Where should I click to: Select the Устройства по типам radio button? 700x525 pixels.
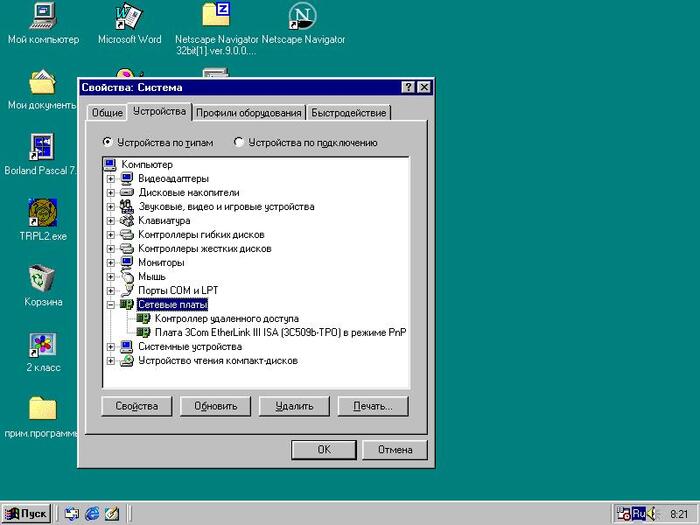(x=108, y=143)
